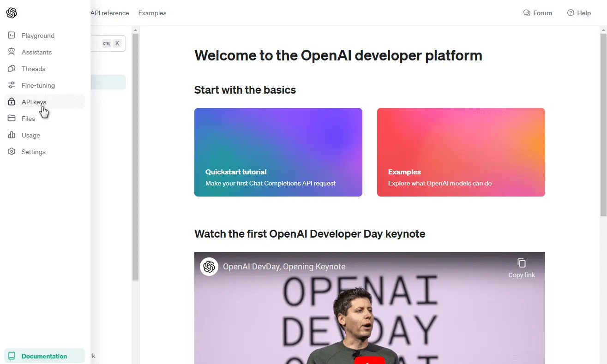The image size is (607, 364).
Task: Play the DevDay keynote video
Action: 369,360
